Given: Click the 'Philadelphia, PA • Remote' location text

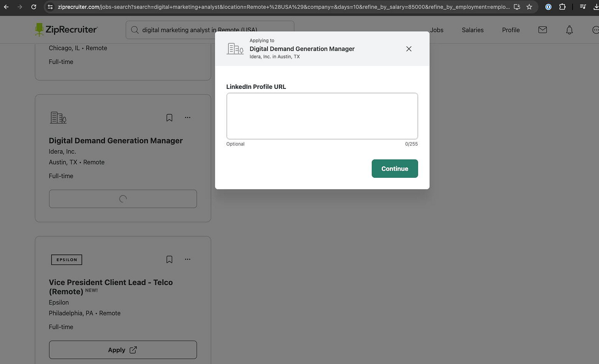Looking at the screenshot, I should coord(85,313).
